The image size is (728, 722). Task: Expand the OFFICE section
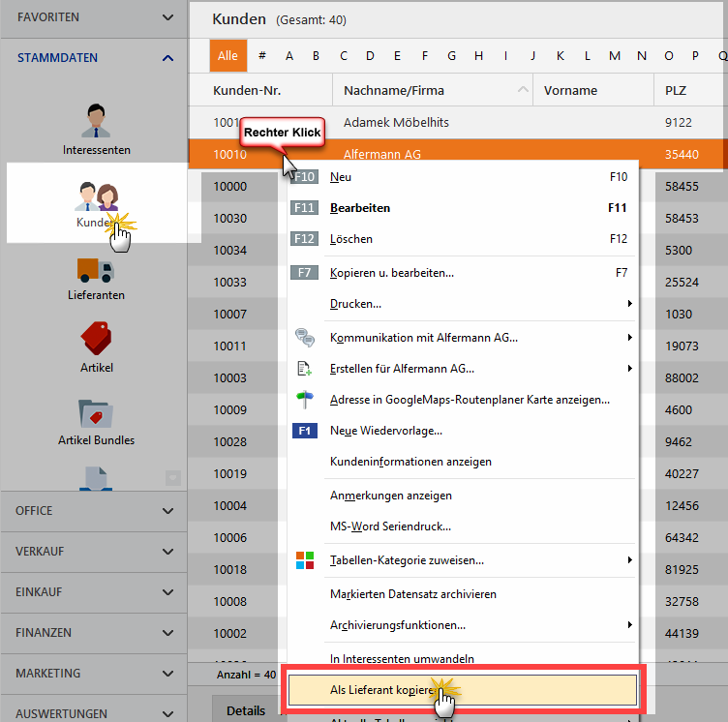pos(94,511)
